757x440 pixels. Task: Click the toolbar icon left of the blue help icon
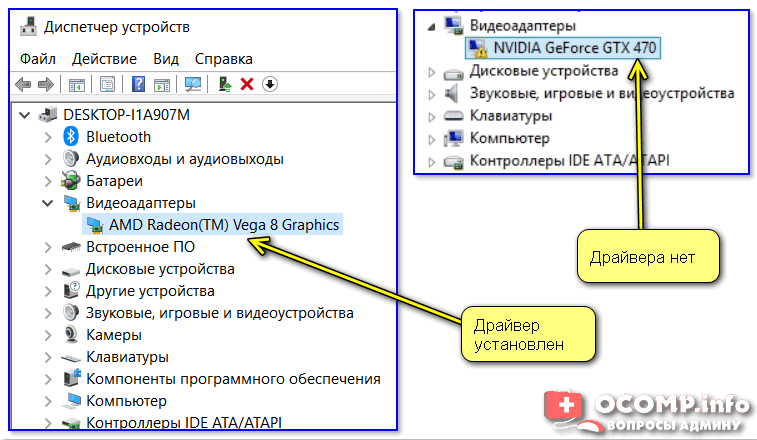point(107,85)
